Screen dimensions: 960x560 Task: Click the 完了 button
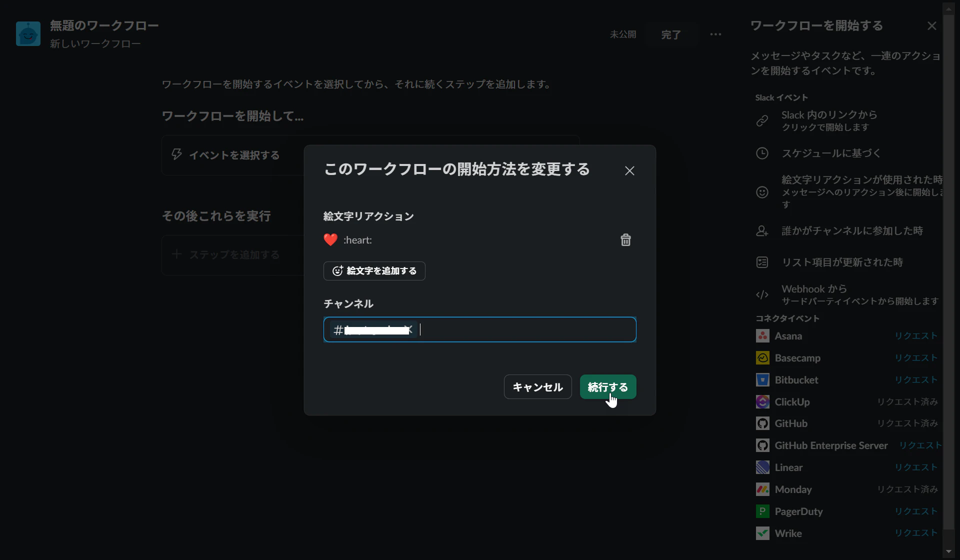(x=671, y=34)
